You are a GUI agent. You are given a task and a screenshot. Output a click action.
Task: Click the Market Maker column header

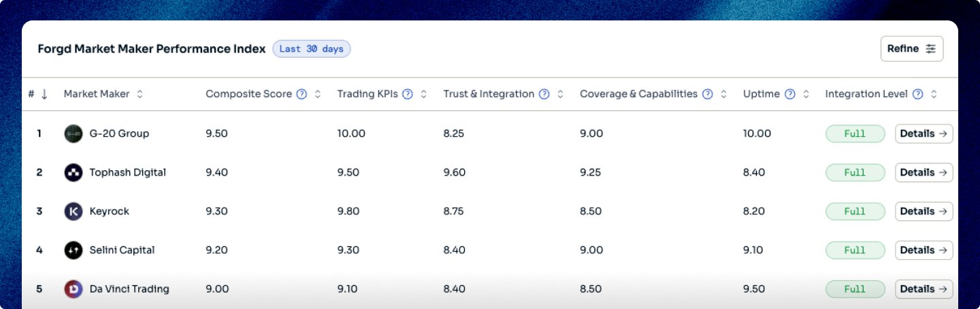point(97,95)
